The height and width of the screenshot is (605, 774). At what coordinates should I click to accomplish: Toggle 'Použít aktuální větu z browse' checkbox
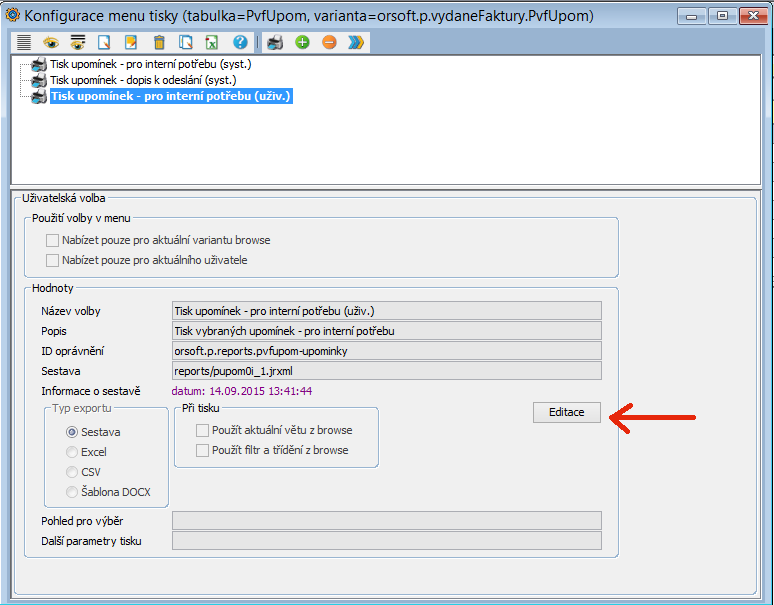[203, 430]
